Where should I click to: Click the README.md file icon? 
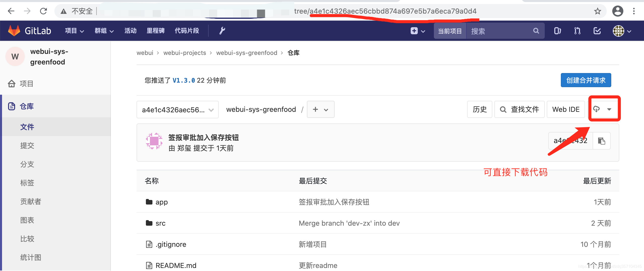coord(149,265)
